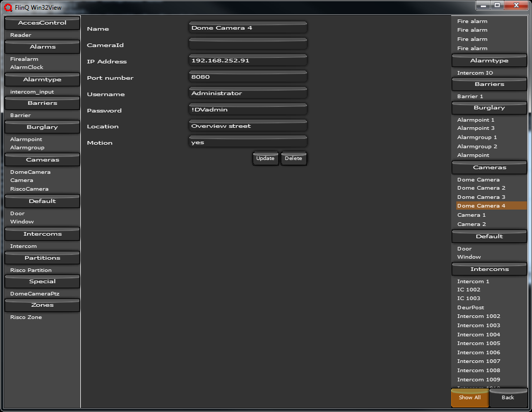Select highlighted Dome Camera 4 entry
Image resolution: width=532 pixels, height=412 pixels.
(x=491, y=205)
